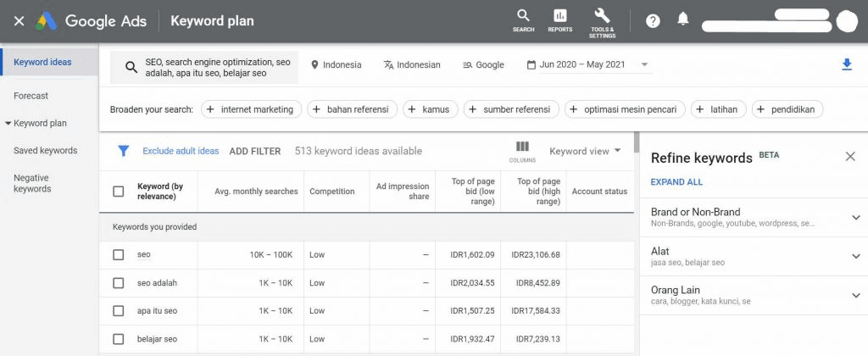Click the ADD FILTER button
Screen dimensions: 868x356
pyautogui.click(x=254, y=151)
